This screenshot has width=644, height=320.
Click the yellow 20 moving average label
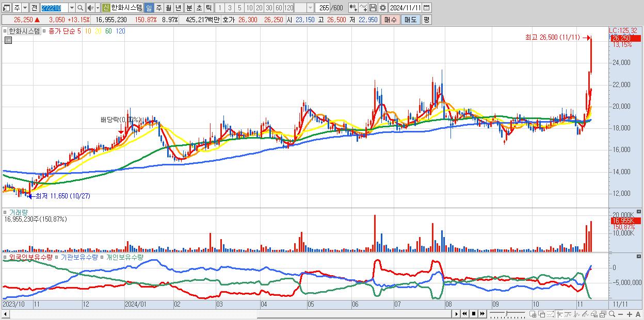point(98,31)
